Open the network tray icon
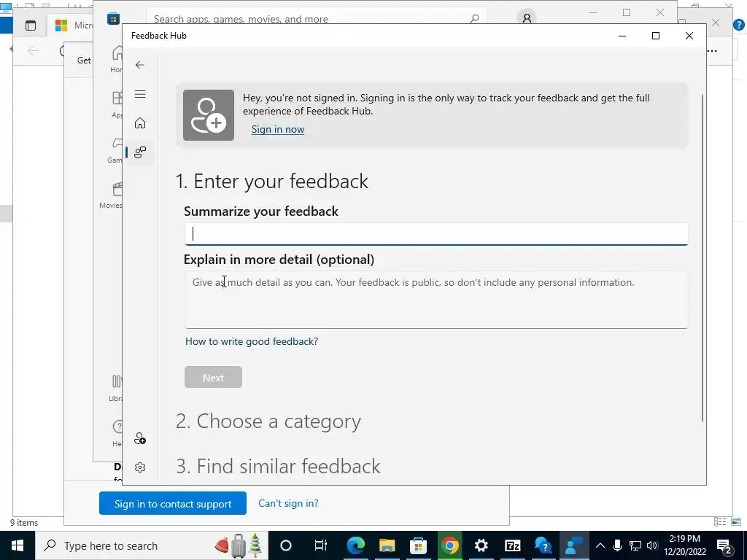 (635, 545)
